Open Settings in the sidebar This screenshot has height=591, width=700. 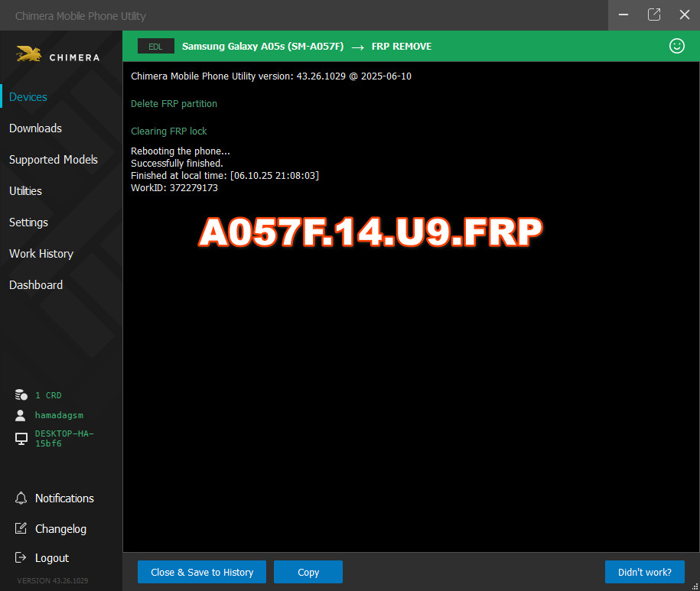click(28, 222)
